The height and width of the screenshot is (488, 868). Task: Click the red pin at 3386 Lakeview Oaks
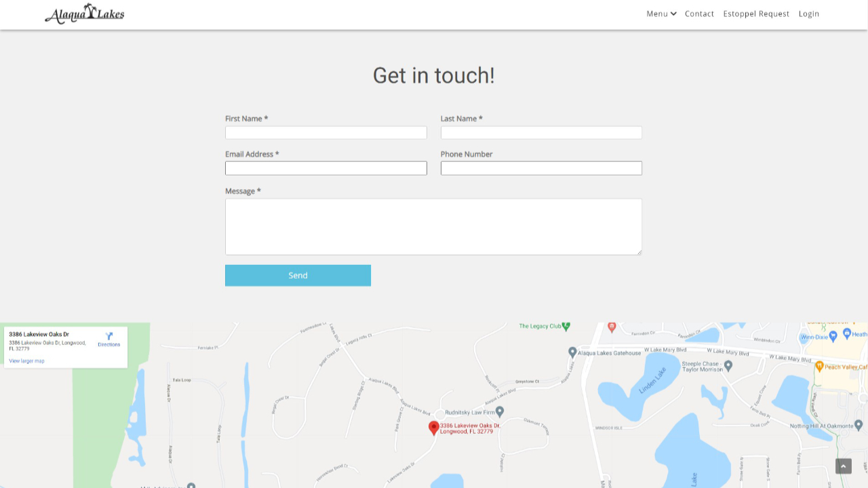coord(434,428)
